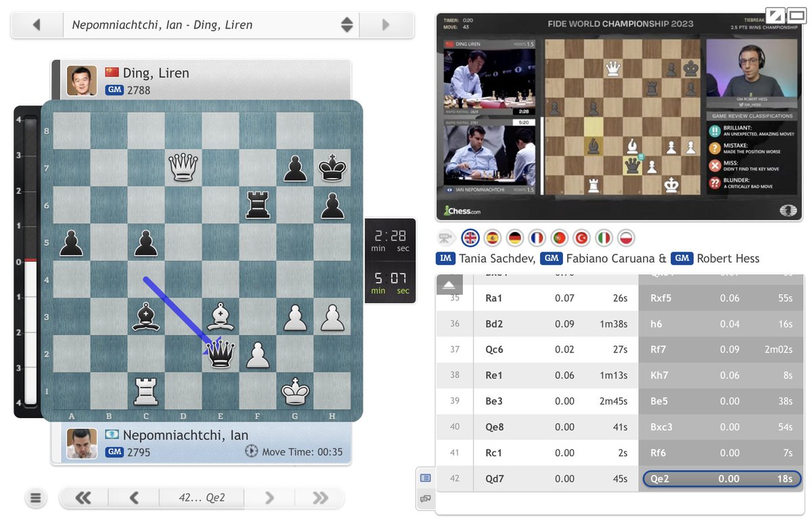
Task: Select the Turkish commentary flag
Action: [x=580, y=237]
